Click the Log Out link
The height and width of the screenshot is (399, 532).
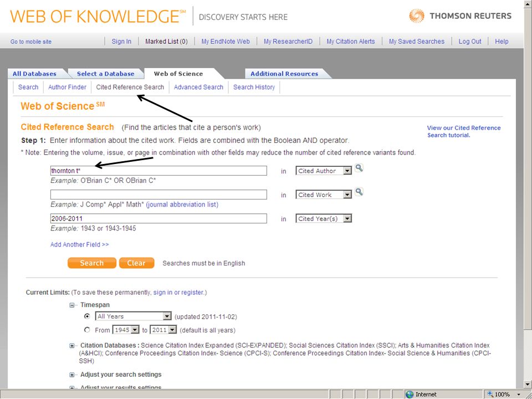(470, 42)
